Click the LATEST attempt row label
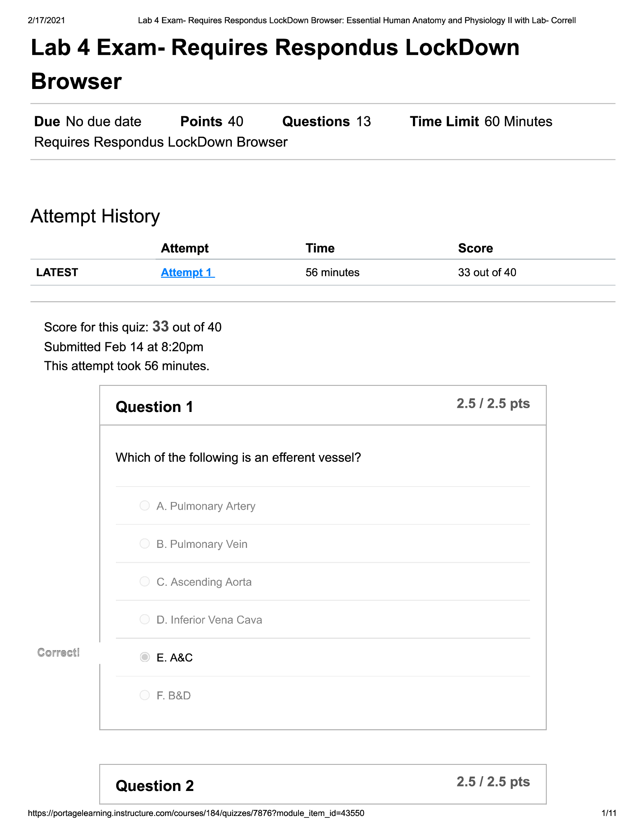 57,272
